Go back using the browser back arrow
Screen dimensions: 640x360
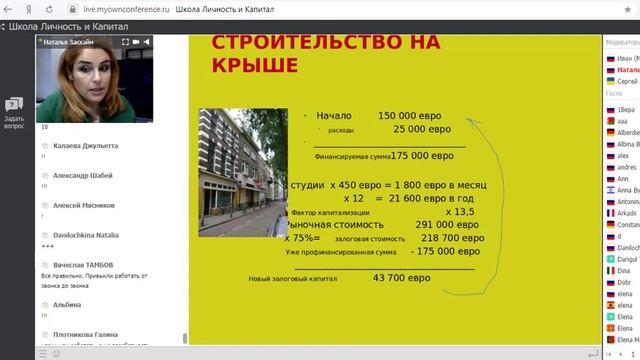[x=8, y=9]
